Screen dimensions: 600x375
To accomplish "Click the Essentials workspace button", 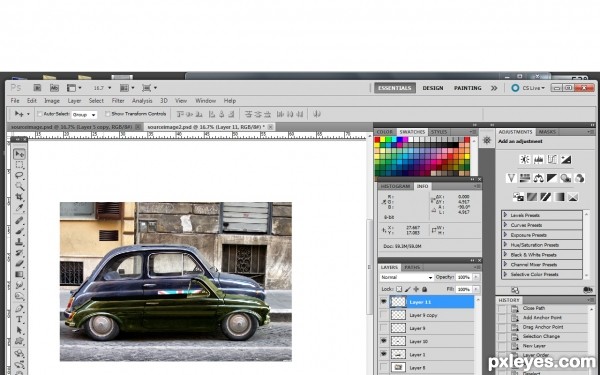I will [x=395, y=88].
